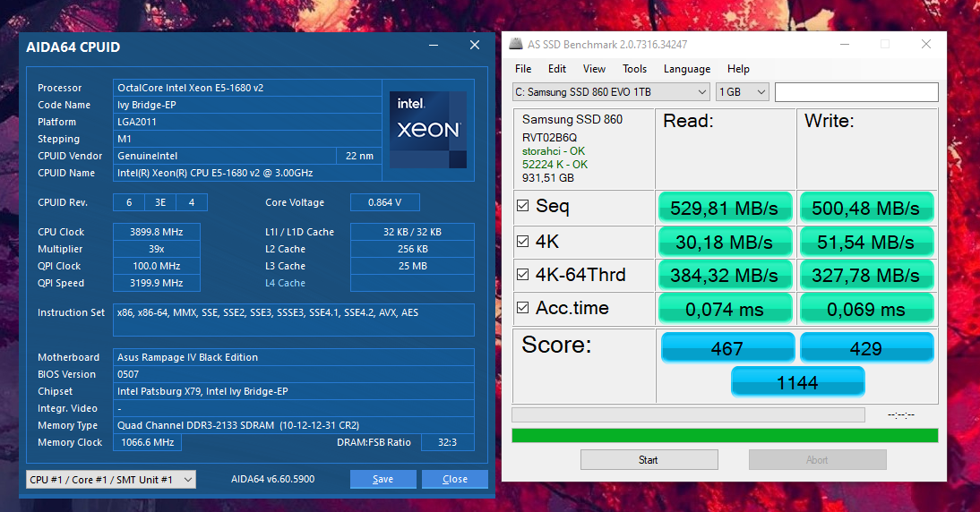The image size is (980, 512).
Task: Click the green overall progress bar
Action: click(x=725, y=435)
